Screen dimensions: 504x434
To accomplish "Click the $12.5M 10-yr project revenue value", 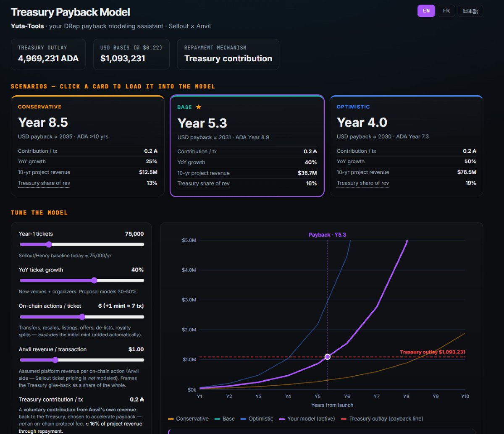I will pyautogui.click(x=148, y=172).
